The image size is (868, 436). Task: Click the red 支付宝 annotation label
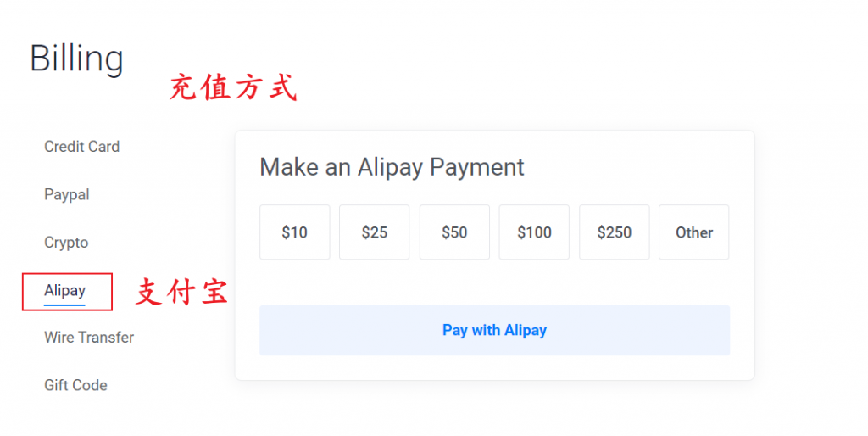182,292
